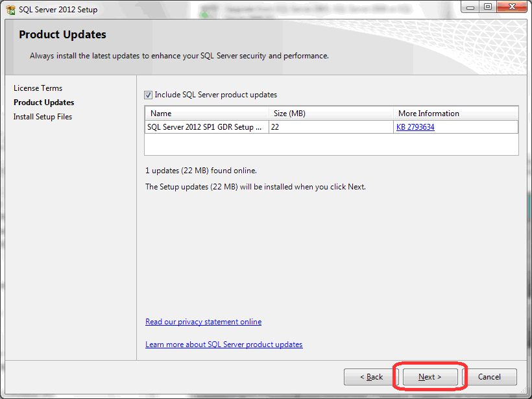This screenshot has height=399, width=532.
Task: Select the SQL Server 2012 SP1 GDR Setup row
Action: (x=205, y=127)
